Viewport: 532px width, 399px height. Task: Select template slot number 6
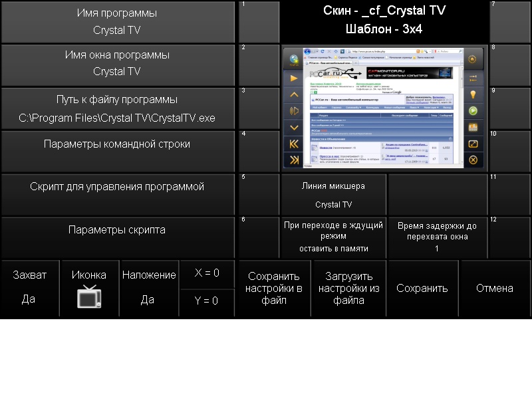(259, 237)
